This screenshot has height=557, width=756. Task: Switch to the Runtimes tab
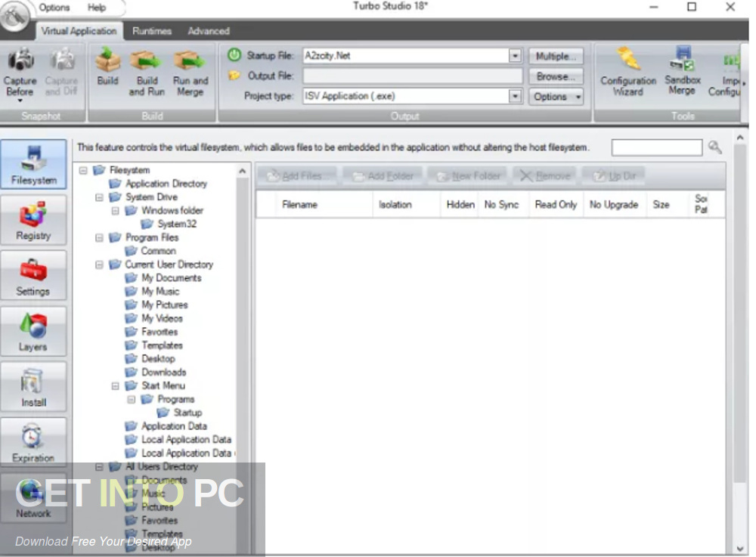coord(152,31)
